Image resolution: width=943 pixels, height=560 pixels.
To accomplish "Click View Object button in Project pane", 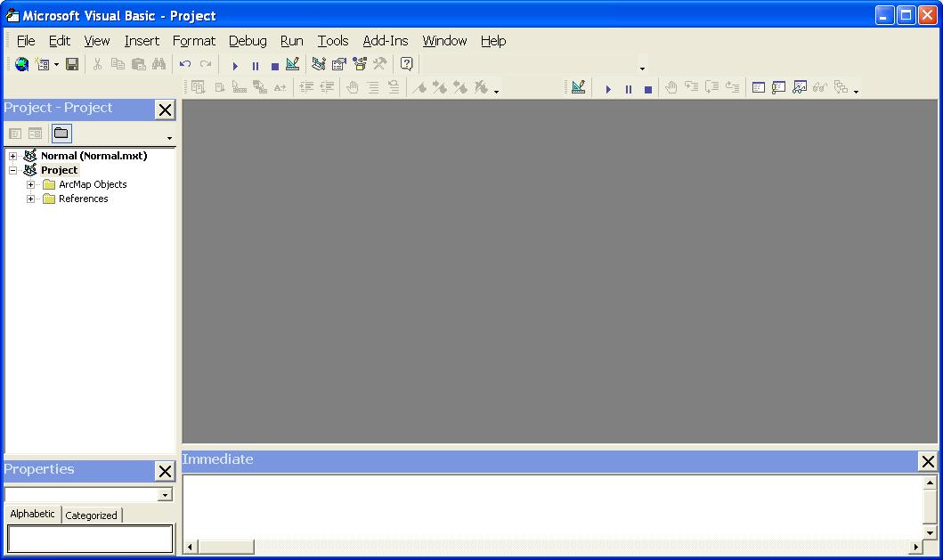I will click(36, 134).
